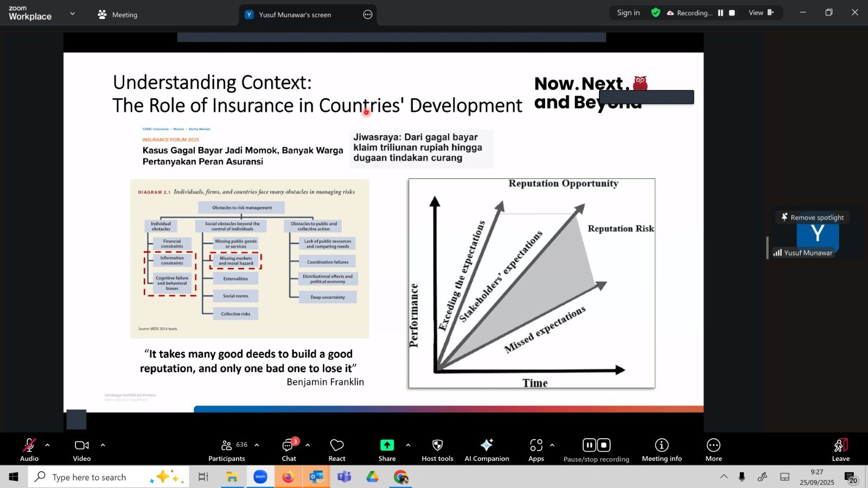Unmute the microphone Audio button
Viewport: 868px width, 488px height.
(x=29, y=450)
